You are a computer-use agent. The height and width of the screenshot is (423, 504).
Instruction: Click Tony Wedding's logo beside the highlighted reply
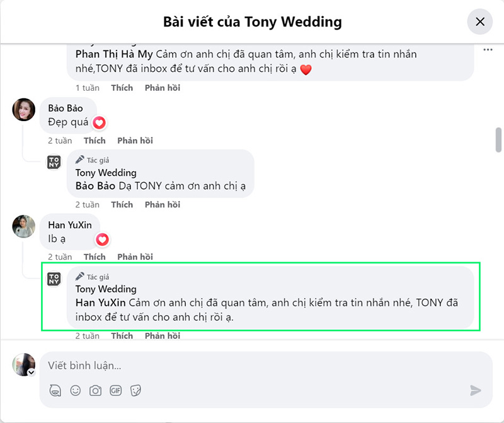click(x=54, y=278)
